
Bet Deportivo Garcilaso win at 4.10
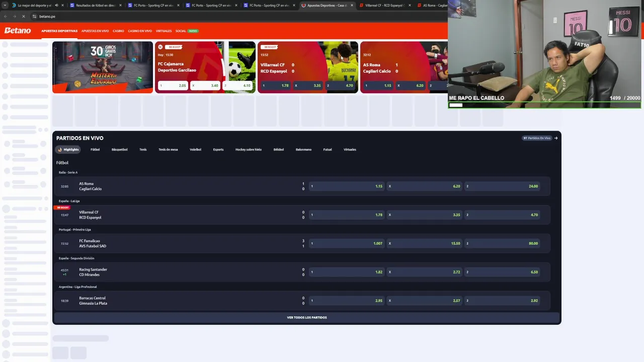[237, 85]
